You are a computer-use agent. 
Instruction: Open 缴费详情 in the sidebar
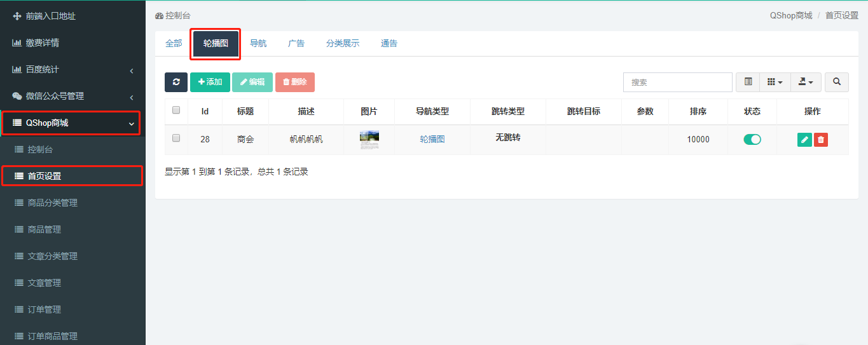(43, 43)
